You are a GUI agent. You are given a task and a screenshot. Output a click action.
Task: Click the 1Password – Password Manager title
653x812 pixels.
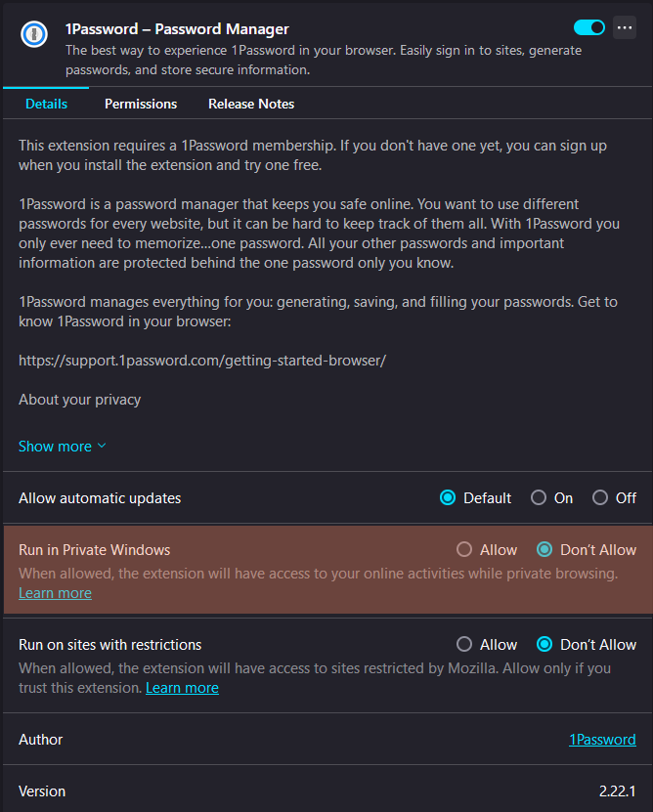[177, 29]
